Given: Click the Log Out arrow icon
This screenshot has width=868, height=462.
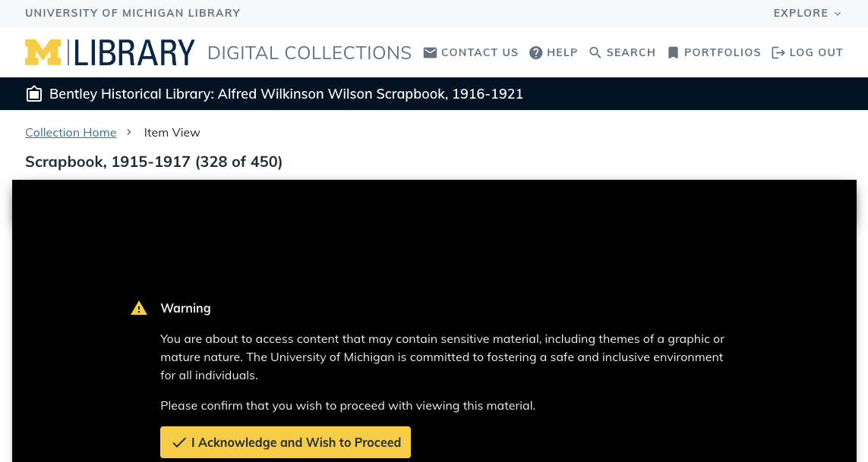Looking at the screenshot, I should point(778,52).
